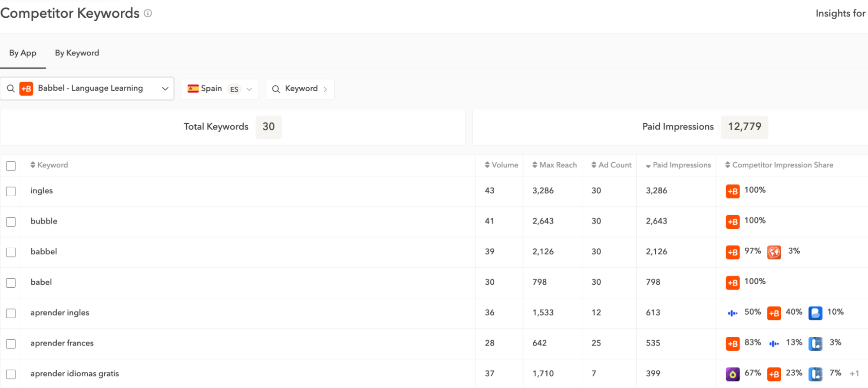The width and height of the screenshot is (868, 388).
Task: Click Babbel icon in aprender idiomas gratis row
Action: pos(774,374)
